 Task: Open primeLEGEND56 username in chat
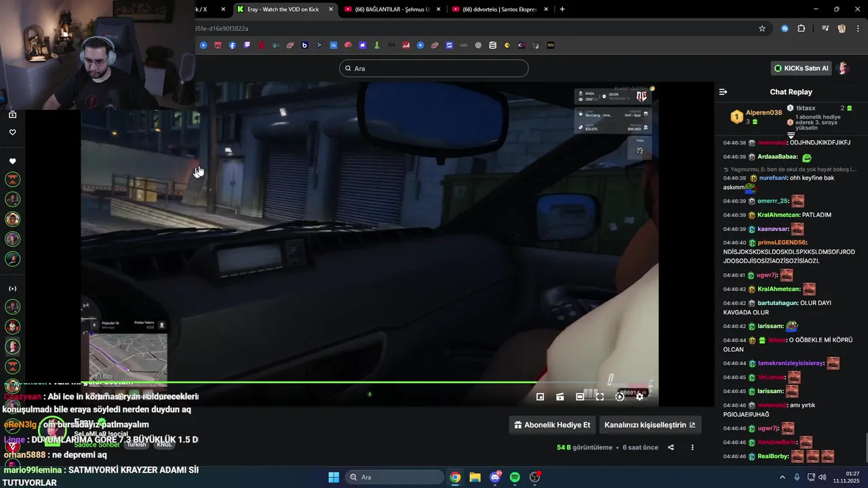click(x=781, y=243)
